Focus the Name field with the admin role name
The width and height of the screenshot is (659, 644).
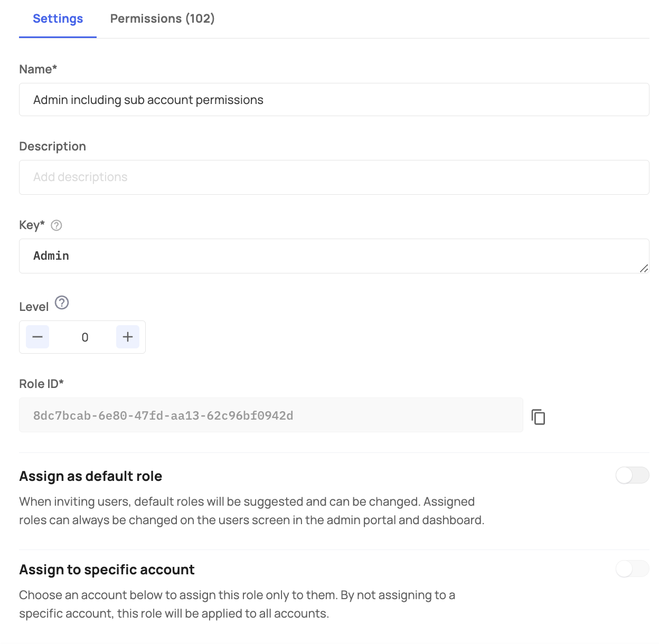(x=334, y=100)
